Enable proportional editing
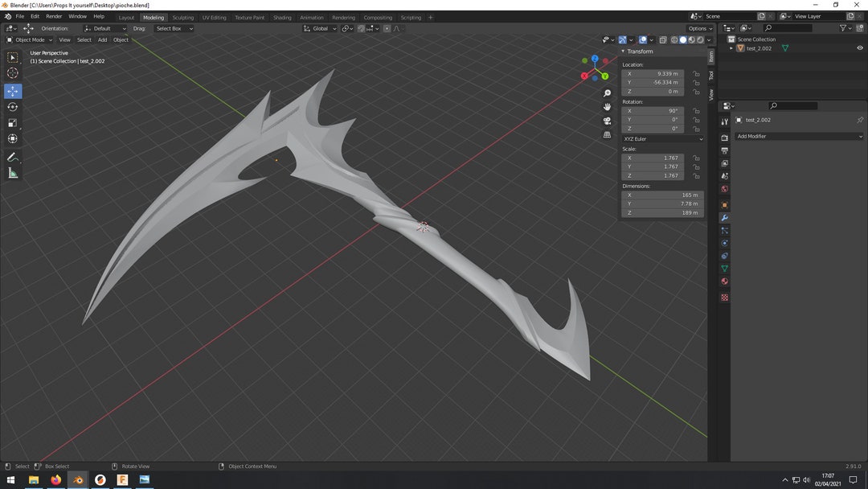Viewport: 868px width, 489px height. coord(387,28)
